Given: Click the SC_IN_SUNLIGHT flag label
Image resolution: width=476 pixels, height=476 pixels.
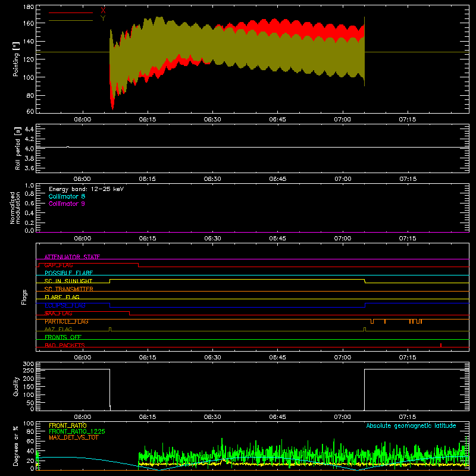Looking at the screenshot, I should coord(68,281).
